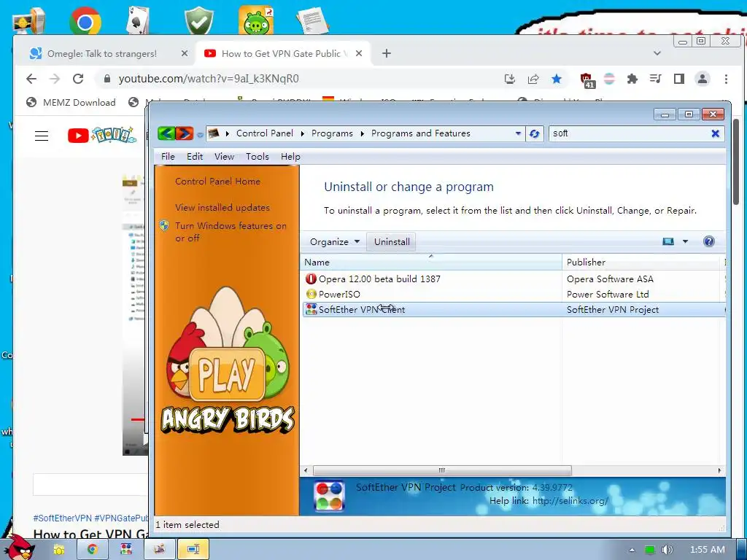This screenshot has width=747, height=560.
Task: Clear the 'soft' search box with the X
Action: point(715,134)
